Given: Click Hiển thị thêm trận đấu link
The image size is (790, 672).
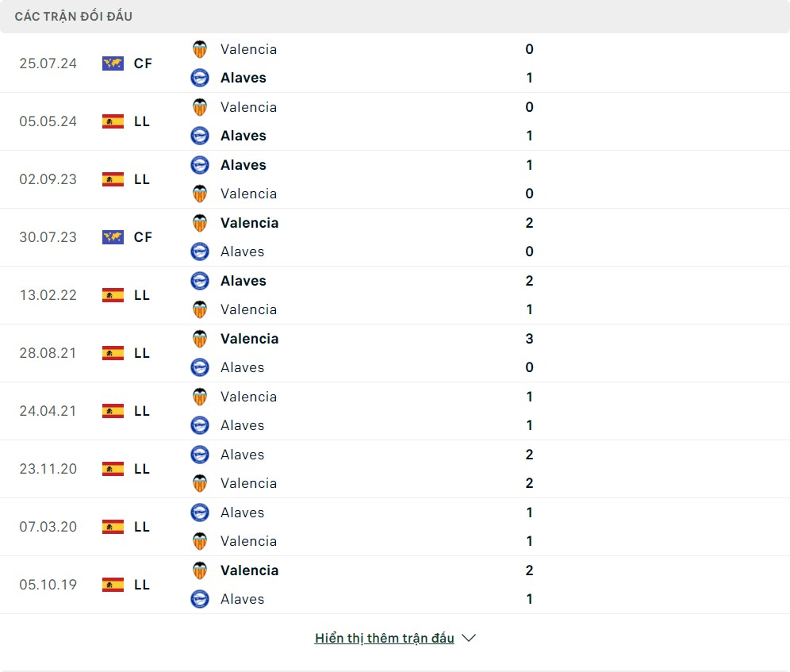Looking at the screenshot, I should pos(384,638).
